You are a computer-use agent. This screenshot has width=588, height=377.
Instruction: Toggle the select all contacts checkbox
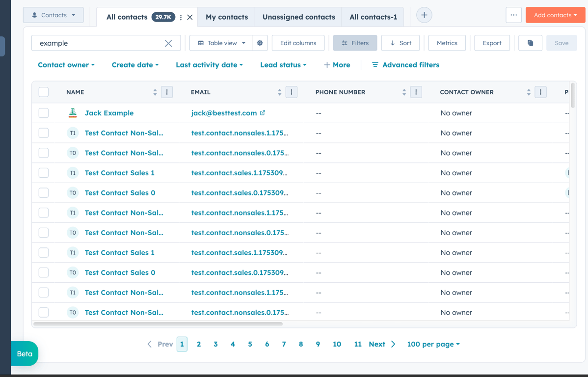44,92
